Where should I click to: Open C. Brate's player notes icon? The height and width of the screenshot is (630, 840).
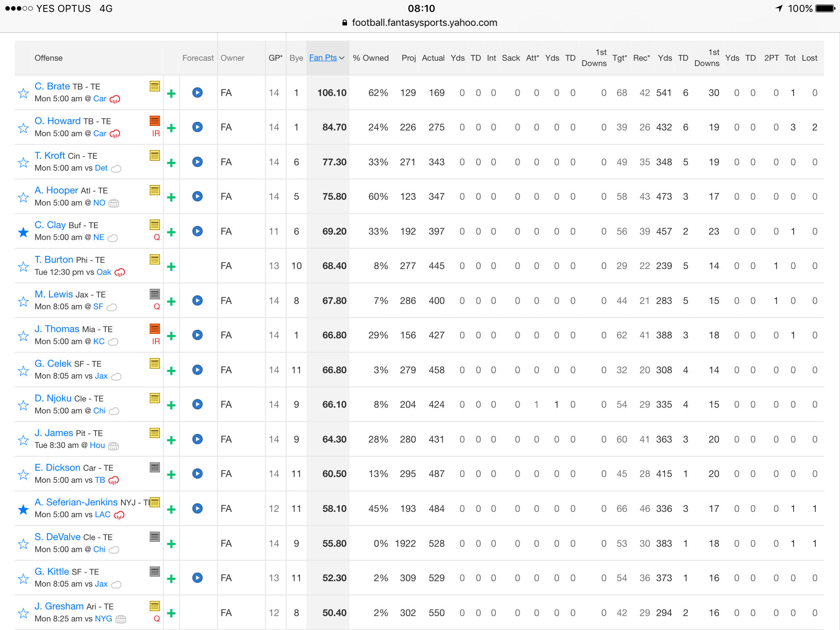coord(155,86)
